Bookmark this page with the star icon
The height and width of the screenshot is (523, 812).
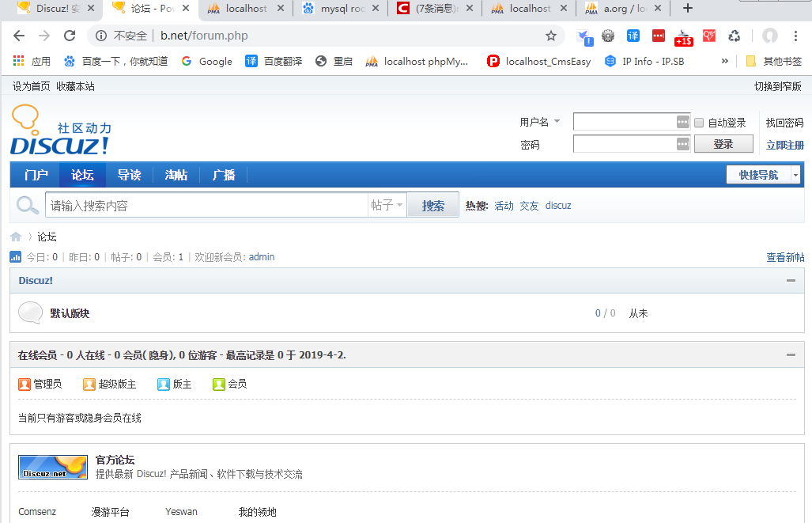click(x=551, y=36)
